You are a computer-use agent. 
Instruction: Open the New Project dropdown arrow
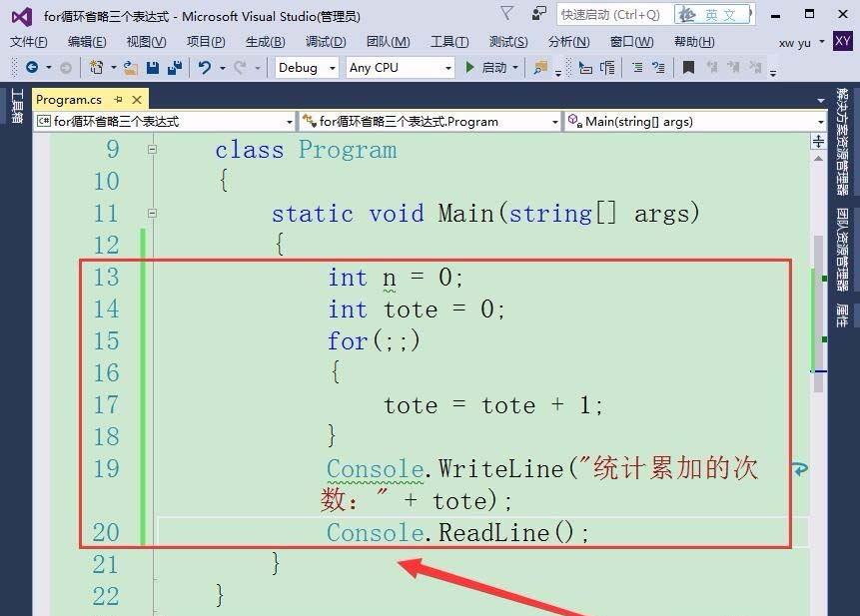coord(114,68)
